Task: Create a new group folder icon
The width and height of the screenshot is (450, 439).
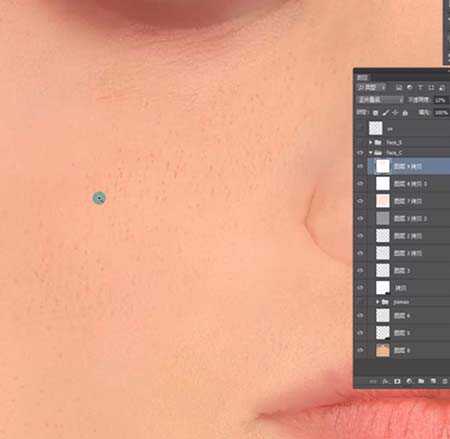Action: tap(421, 381)
